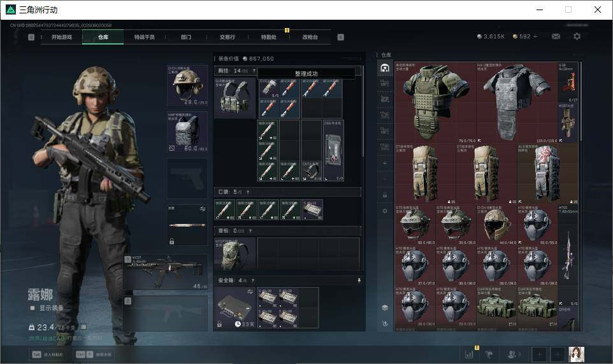Select the 7/7 case item in chest rig
The width and height of the screenshot is (613, 364).
333,150
